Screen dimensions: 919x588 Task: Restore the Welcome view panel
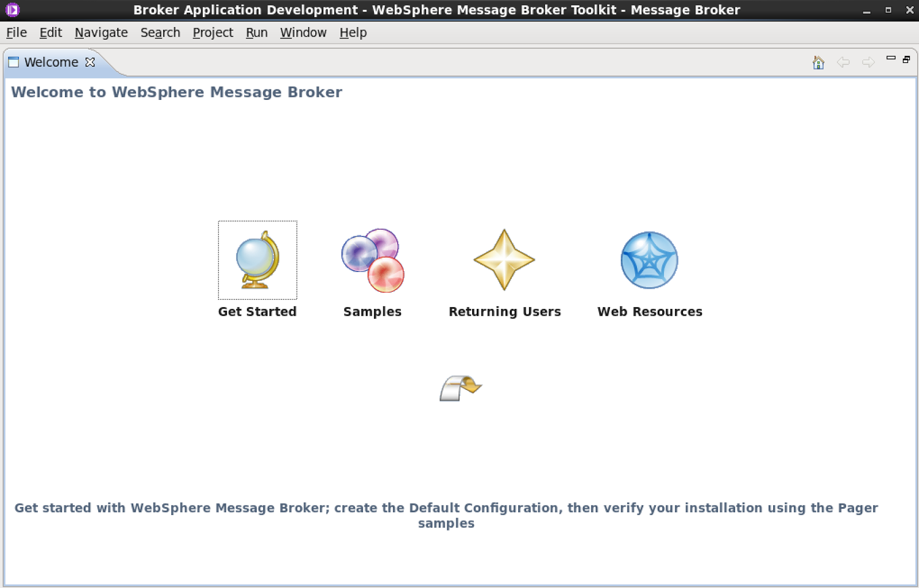[x=906, y=59]
